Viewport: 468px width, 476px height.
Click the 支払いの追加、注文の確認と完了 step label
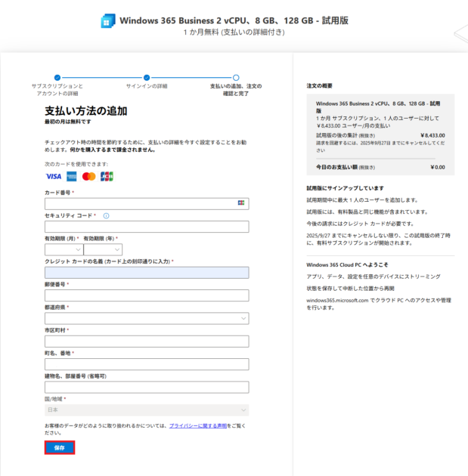point(236,90)
